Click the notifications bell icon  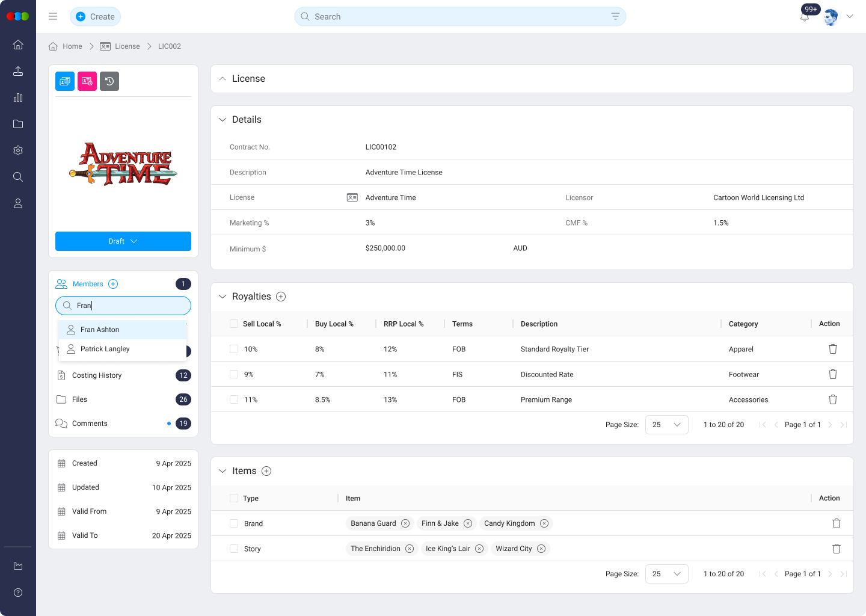click(x=804, y=17)
